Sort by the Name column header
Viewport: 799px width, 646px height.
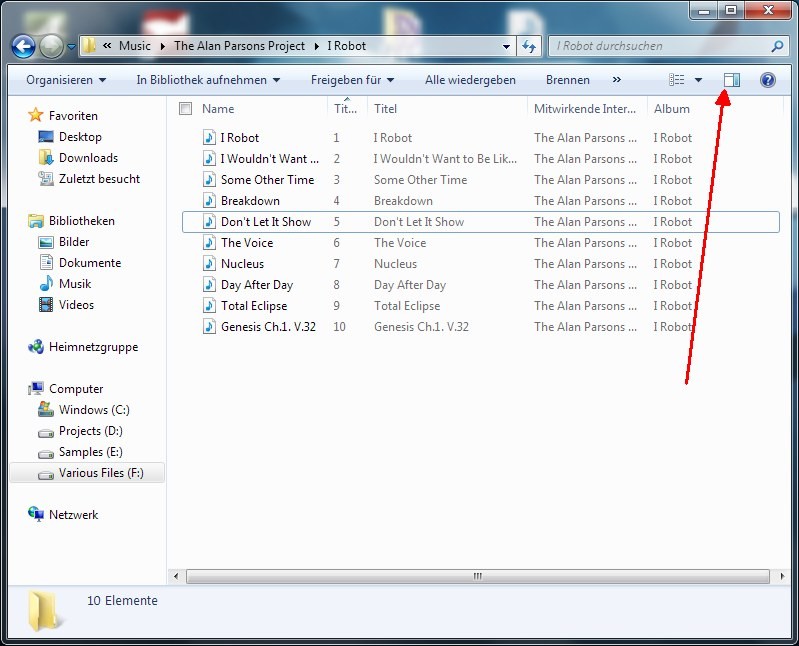tap(218, 109)
